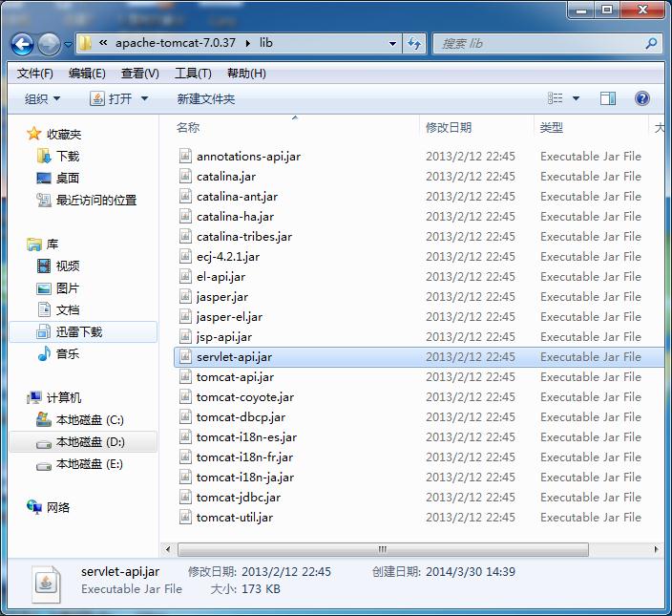Image resolution: width=672 pixels, height=616 pixels.
Task: Expand the address bar history dropdown
Action: [392, 44]
